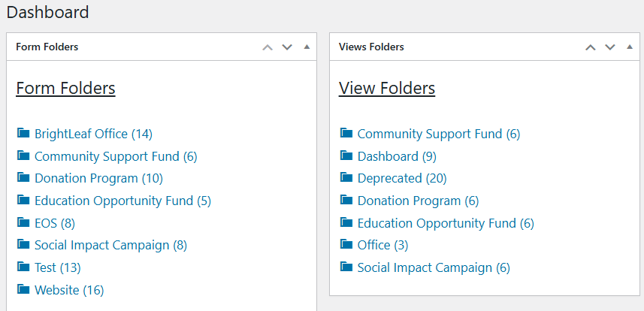
Task: Click the folder icon beside Test
Action: click(23, 267)
